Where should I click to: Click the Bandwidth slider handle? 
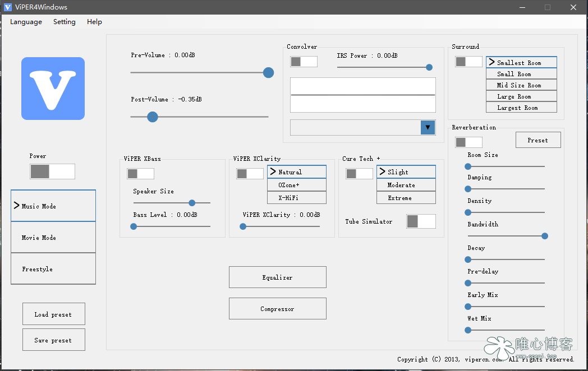(x=545, y=236)
